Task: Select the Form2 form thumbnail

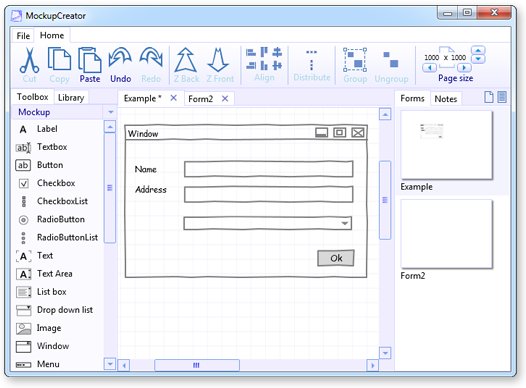Action: tap(447, 234)
